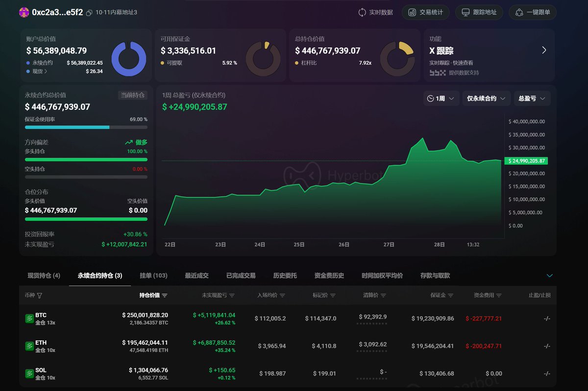Switch to 资金费历史 tab
Image resolution: width=588 pixels, height=391 pixels.
point(329,276)
